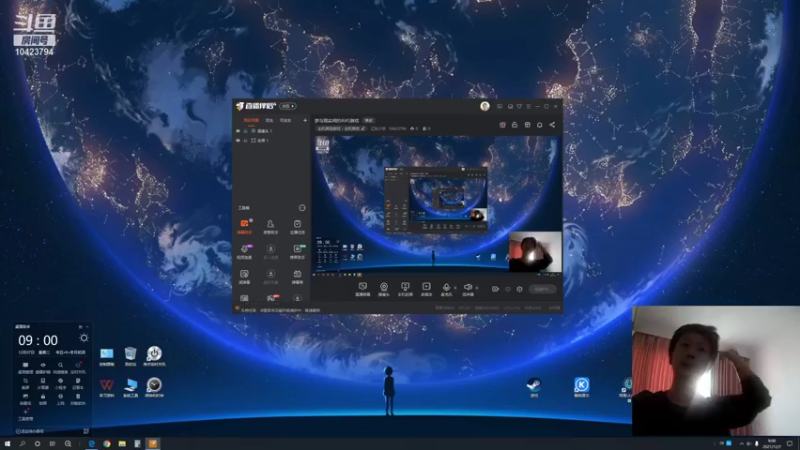
Task: Open the hamburger menu in the title bar
Action: (529, 106)
